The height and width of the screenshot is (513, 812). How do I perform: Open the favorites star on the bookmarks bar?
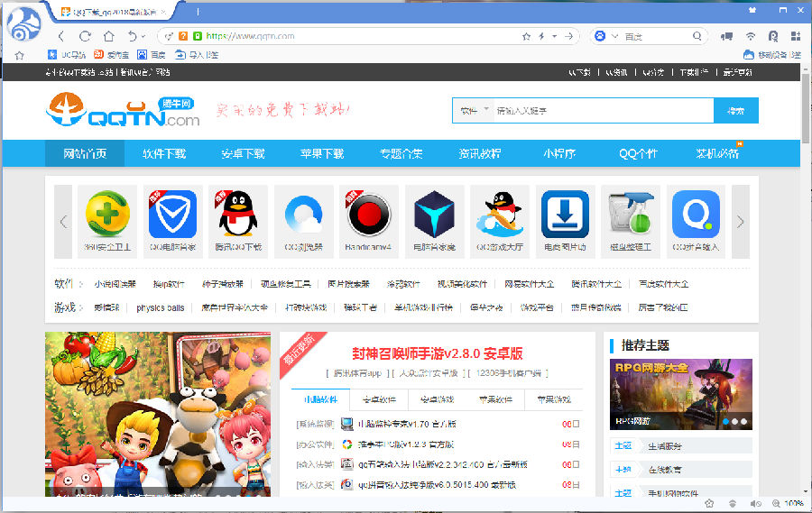tap(19, 55)
